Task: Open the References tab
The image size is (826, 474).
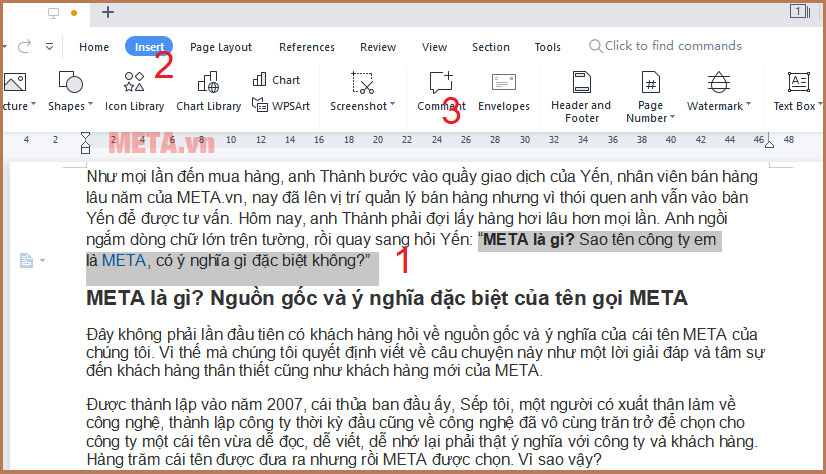Action: 307,47
